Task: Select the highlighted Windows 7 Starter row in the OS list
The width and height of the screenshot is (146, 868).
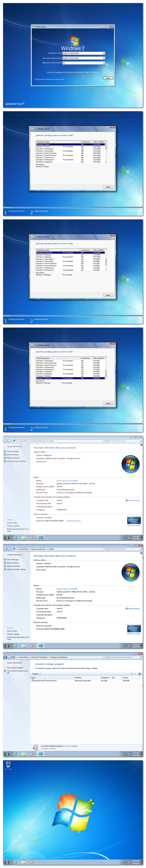Action: [71, 144]
